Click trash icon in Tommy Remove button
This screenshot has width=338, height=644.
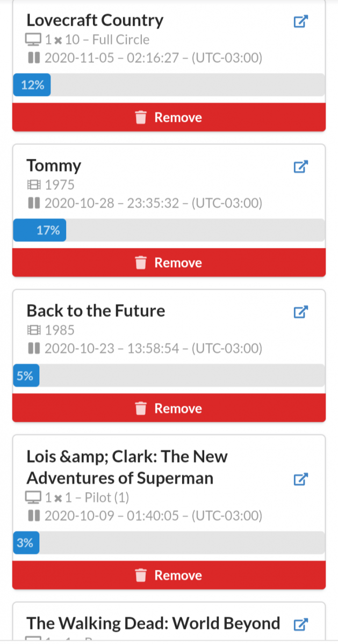(141, 262)
